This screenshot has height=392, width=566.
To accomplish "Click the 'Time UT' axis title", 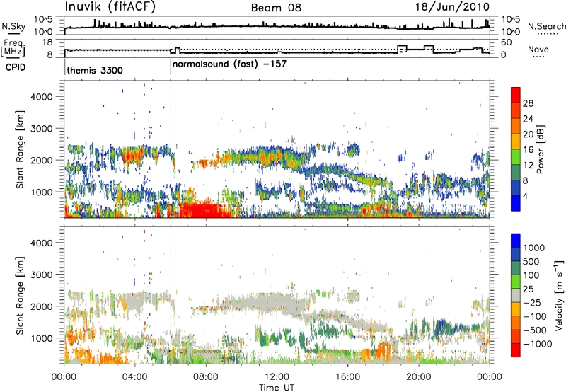I will point(277,387).
